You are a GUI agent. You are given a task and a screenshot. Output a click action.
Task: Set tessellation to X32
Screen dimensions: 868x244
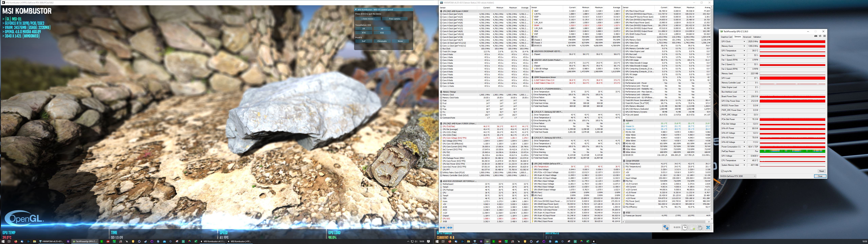coord(382,33)
